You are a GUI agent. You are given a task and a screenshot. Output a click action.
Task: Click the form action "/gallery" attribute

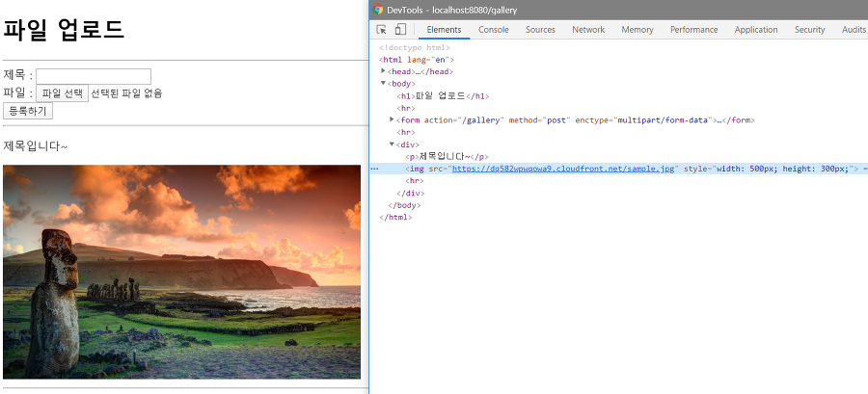point(464,119)
